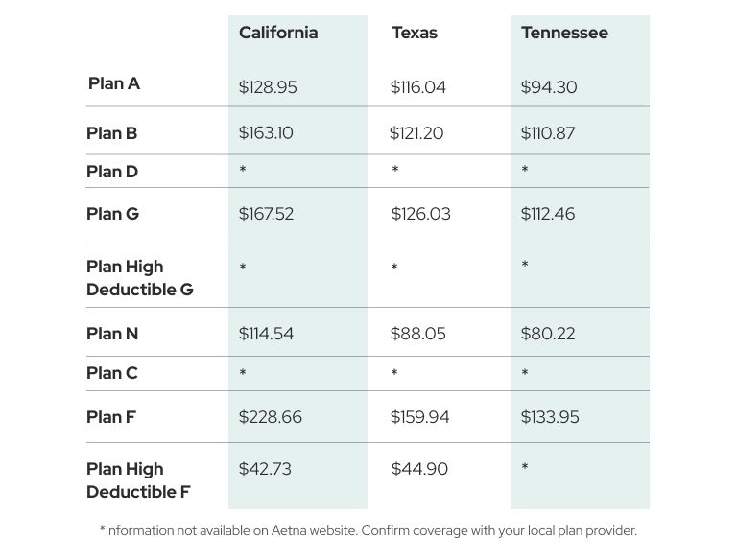Select the Plan B row label
The height and width of the screenshot is (560, 737).
pyautogui.click(x=112, y=133)
